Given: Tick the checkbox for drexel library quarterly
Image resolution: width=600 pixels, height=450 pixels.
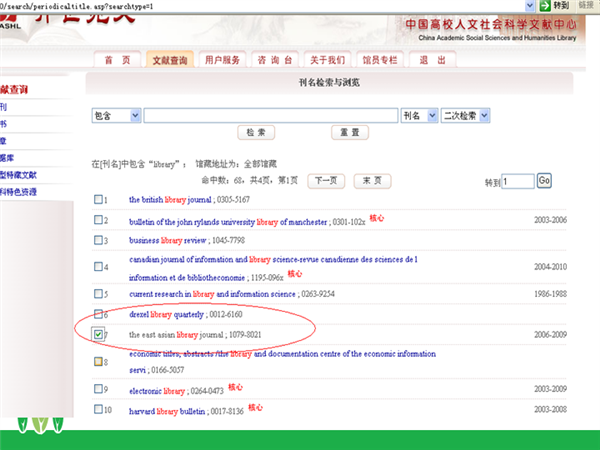Looking at the screenshot, I should pyautogui.click(x=98, y=314).
